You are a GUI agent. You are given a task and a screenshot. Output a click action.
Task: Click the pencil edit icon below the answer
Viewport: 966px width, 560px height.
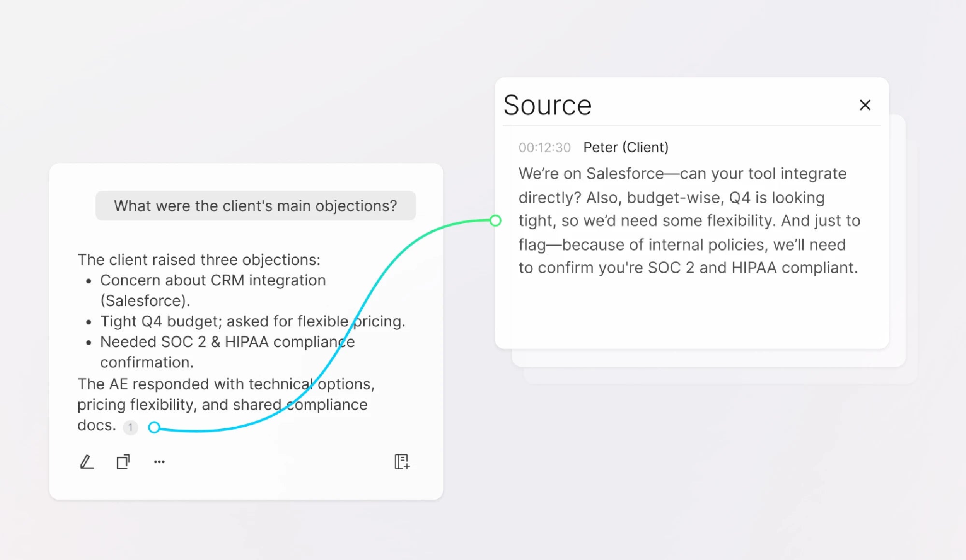pyautogui.click(x=86, y=462)
